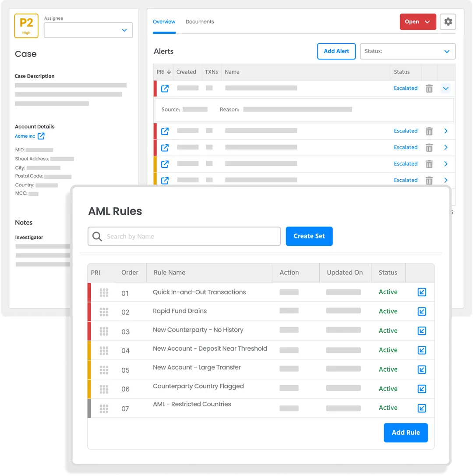Collapse the expanded first alert row chevron
Image resolution: width=473 pixels, height=476 pixels.
(445, 89)
